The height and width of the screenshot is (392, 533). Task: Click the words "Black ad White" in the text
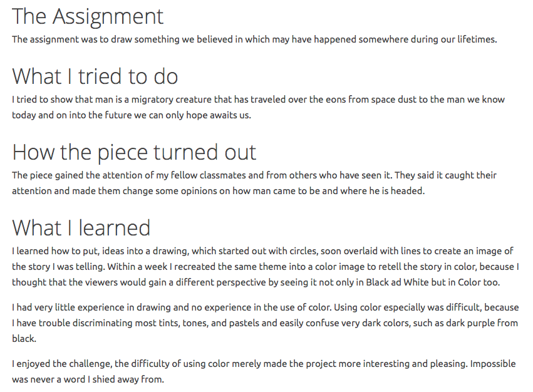point(405,282)
